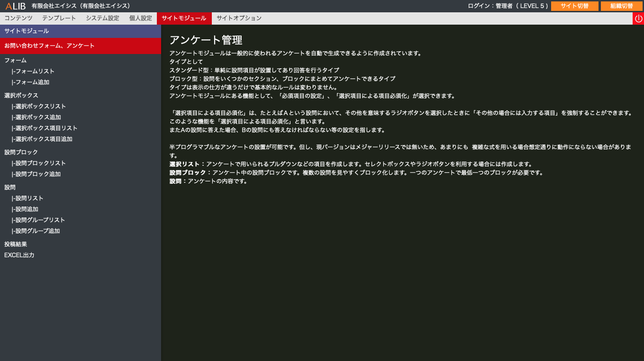Open 投稿結果 in the sidebar

[16, 244]
